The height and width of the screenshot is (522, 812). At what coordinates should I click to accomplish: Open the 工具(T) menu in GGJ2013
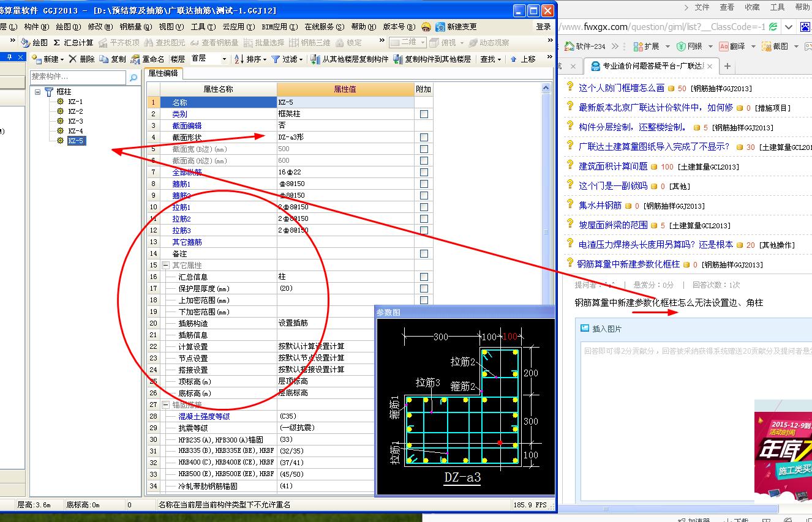(x=203, y=27)
